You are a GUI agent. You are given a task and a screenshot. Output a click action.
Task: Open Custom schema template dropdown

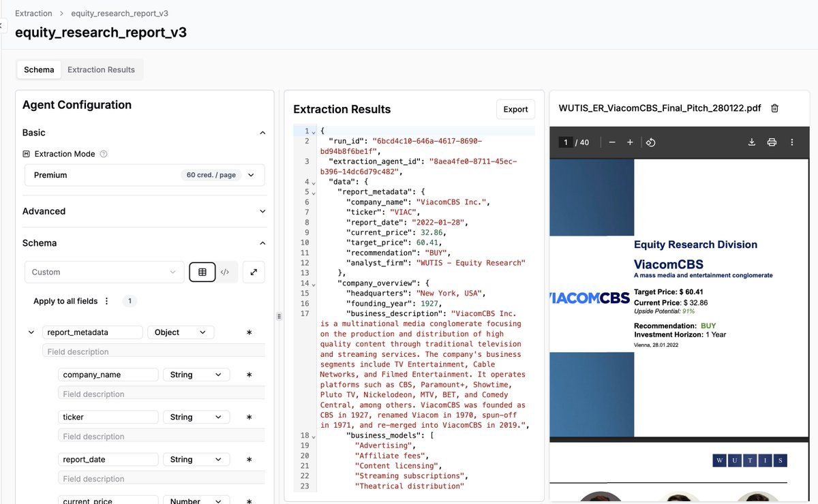tap(104, 272)
